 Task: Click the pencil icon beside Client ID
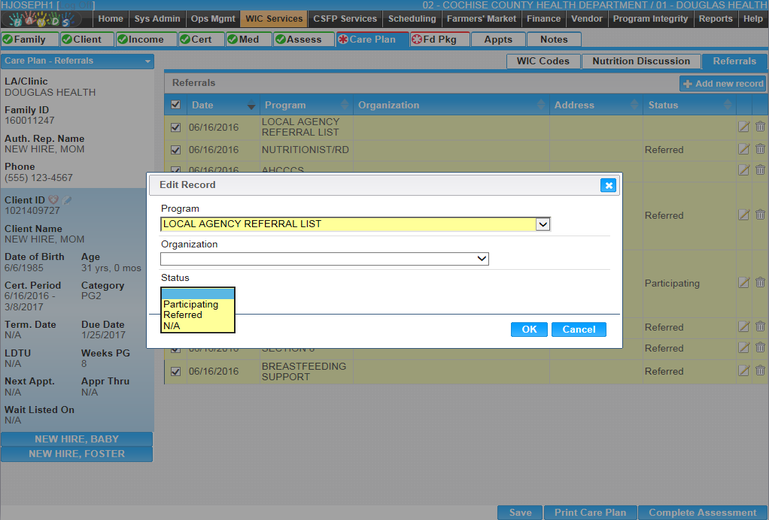coord(69,199)
